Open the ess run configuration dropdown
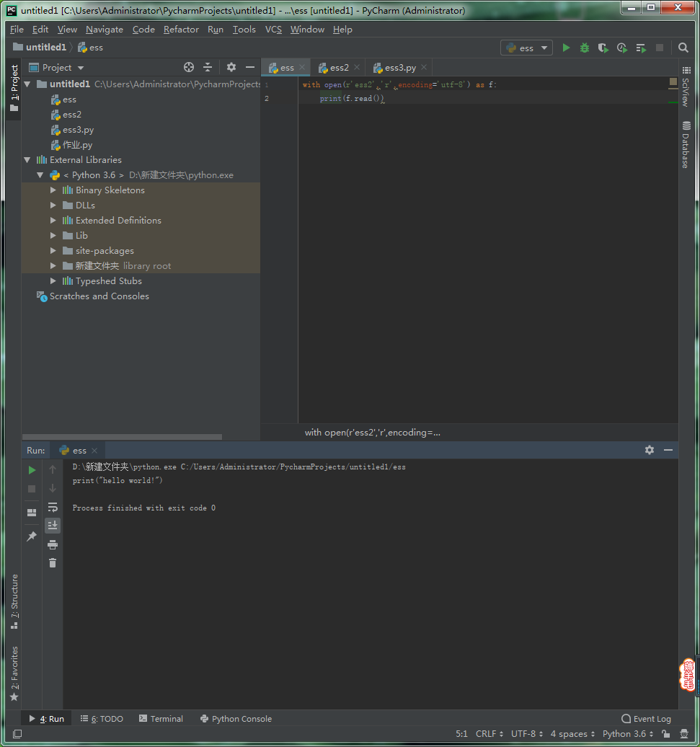The image size is (700, 747). (x=526, y=48)
